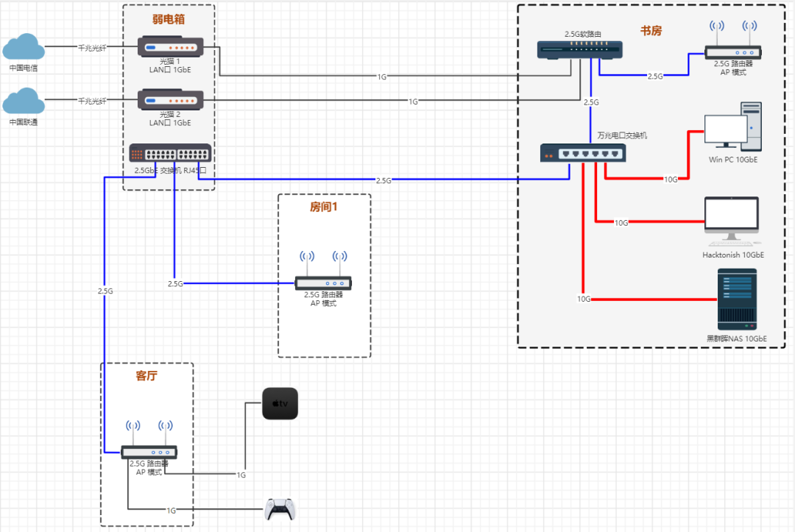This screenshot has width=795, height=532.
Task: Select the 房间1 container label
Action: tap(323, 207)
